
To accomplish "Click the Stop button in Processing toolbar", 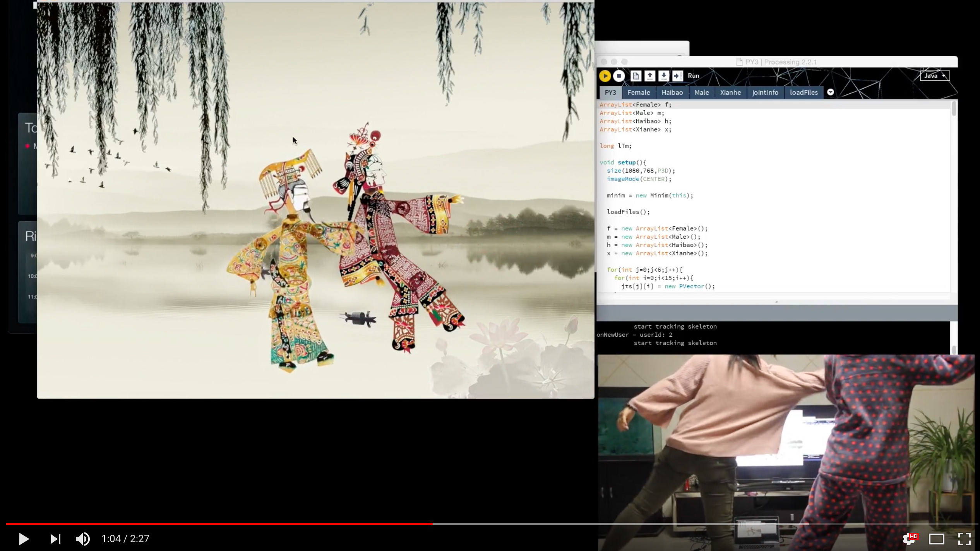I will [619, 76].
